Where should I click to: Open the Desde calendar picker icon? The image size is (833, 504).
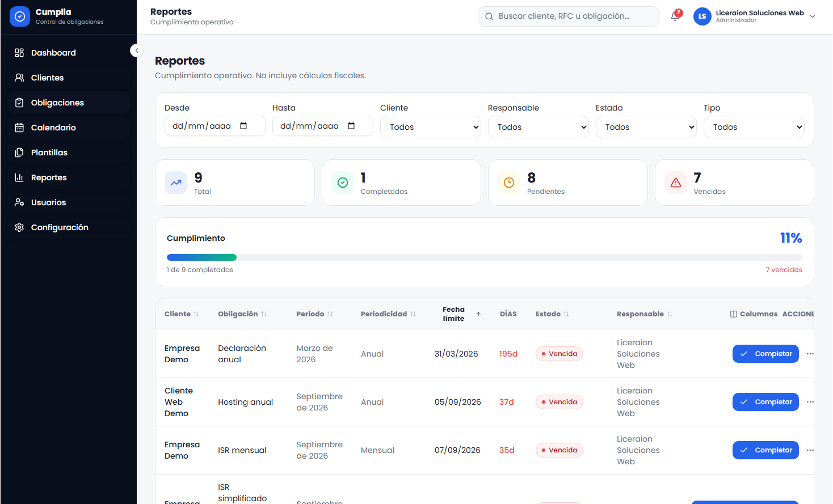click(243, 126)
